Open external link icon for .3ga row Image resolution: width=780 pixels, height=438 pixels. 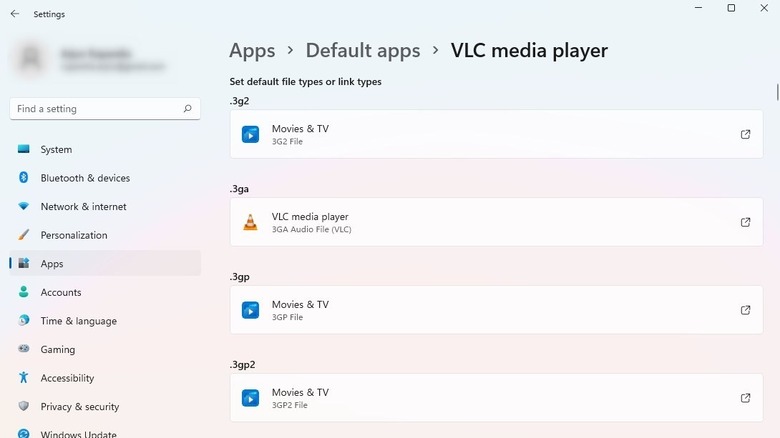click(x=745, y=222)
